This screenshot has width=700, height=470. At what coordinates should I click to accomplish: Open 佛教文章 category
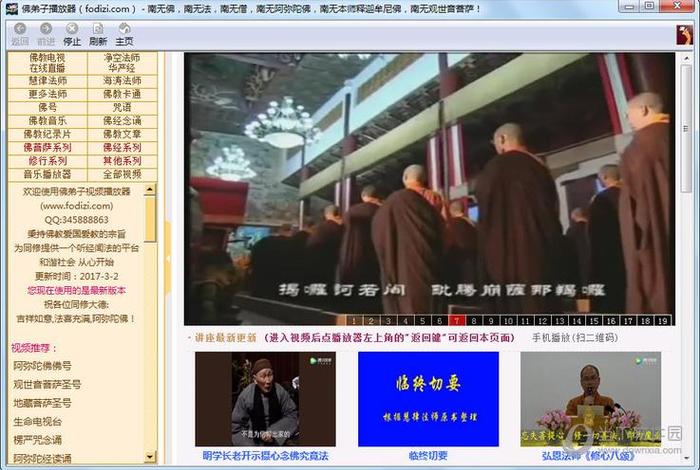click(x=122, y=134)
